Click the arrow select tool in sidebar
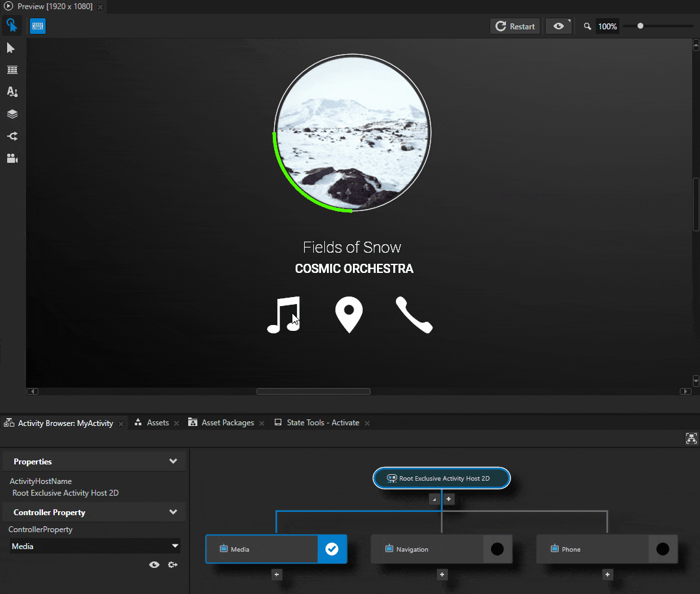 coord(11,48)
